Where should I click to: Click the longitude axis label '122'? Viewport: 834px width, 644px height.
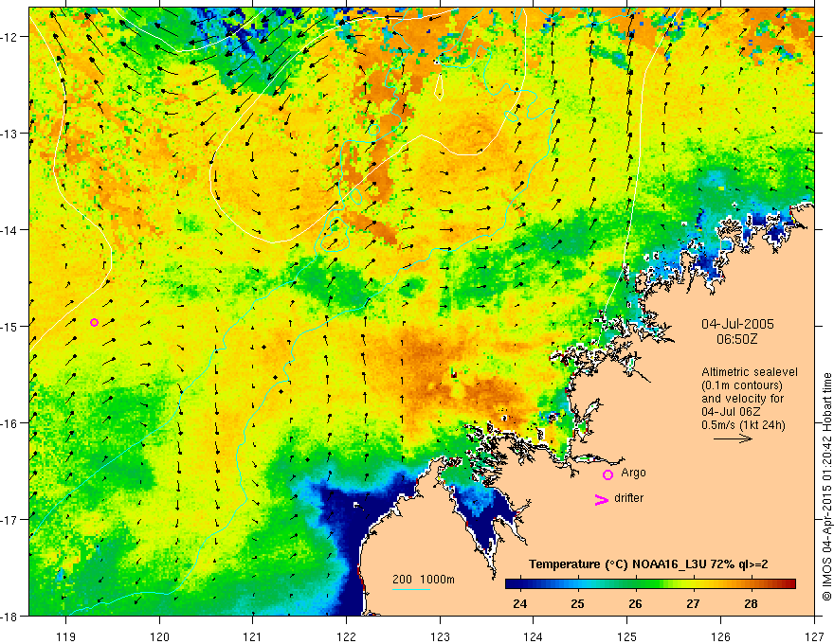[346, 636]
